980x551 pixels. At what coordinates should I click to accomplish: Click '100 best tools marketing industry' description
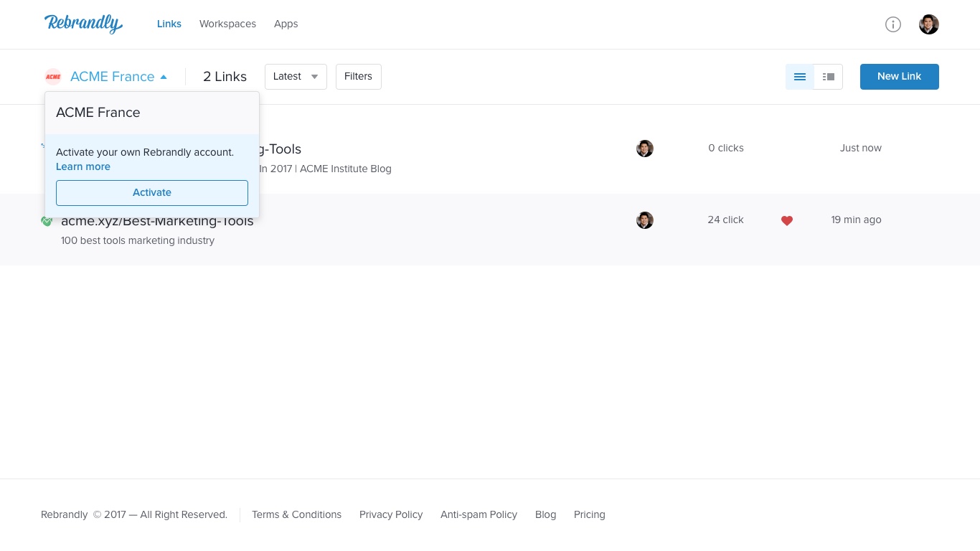pyautogui.click(x=138, y=240)
